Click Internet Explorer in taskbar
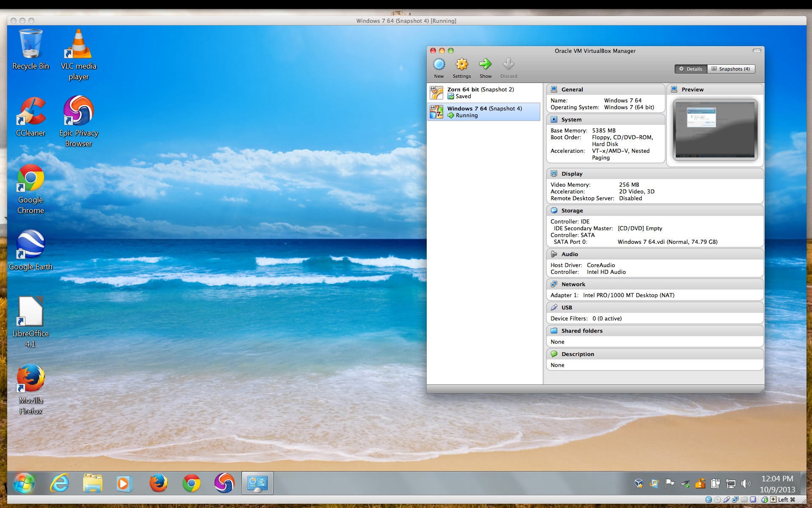 [x=60, y=483]
